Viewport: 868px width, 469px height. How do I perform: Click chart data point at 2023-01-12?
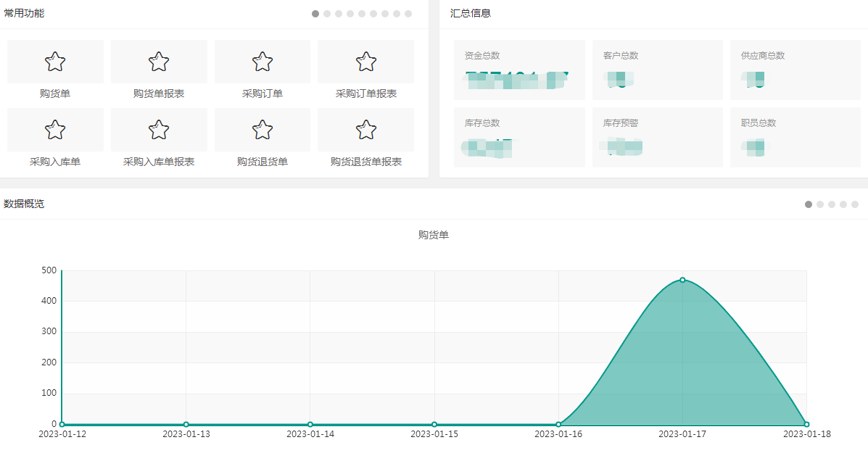point(62,424)
